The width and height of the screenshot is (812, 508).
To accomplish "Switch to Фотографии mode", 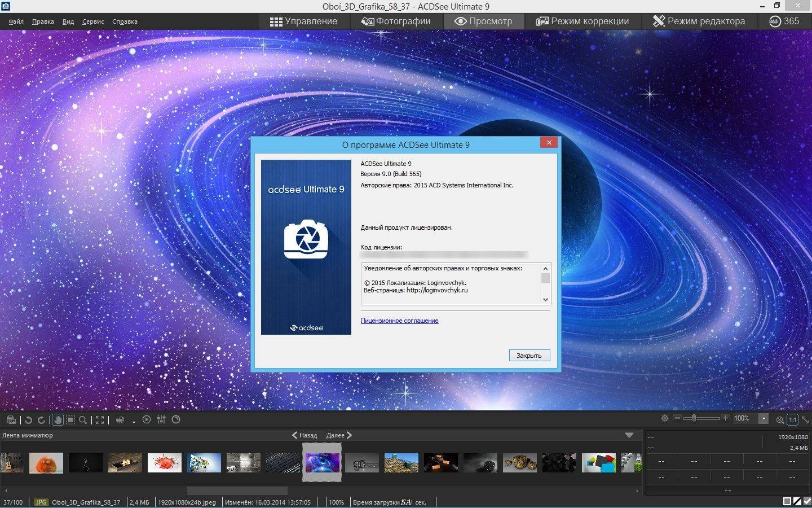I will pos(396,21).
